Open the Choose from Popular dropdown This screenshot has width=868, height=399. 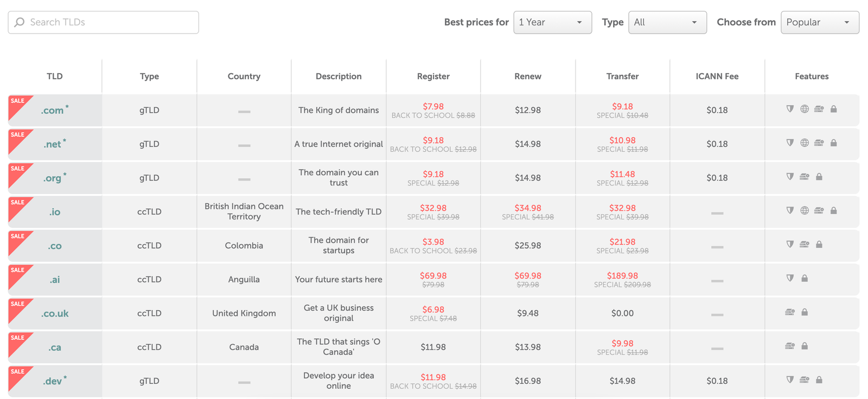point(820,22)
